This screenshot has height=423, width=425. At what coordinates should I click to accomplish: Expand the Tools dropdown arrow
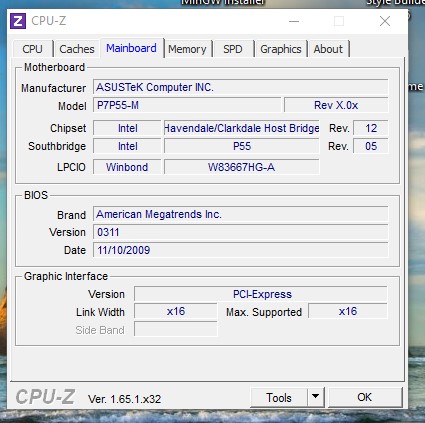(x=315, y=397)
